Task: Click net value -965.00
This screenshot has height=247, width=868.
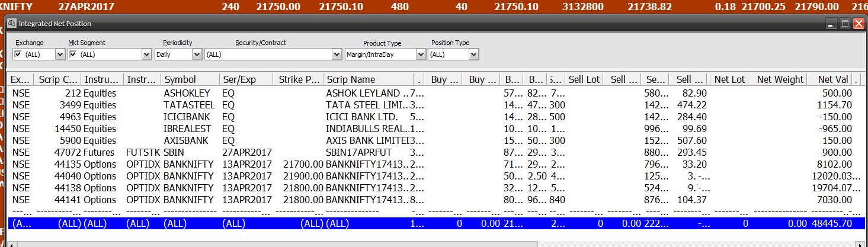Action: (x=835, y=129)
